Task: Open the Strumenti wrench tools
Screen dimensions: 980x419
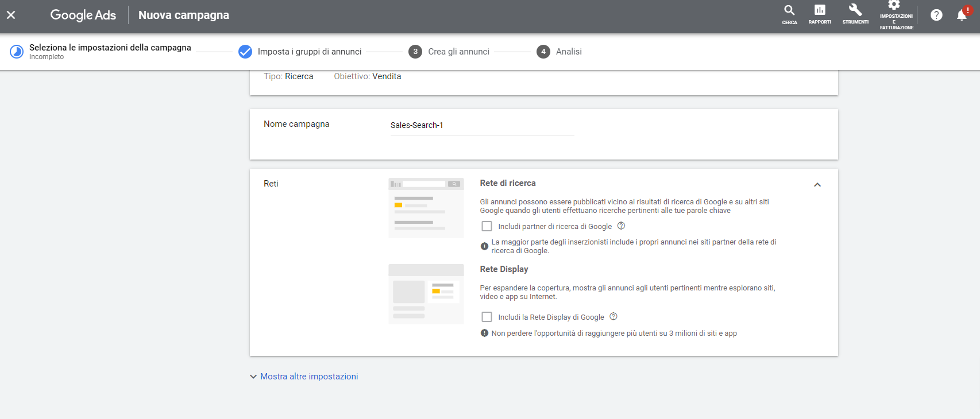Action: (x=855, y=14)
